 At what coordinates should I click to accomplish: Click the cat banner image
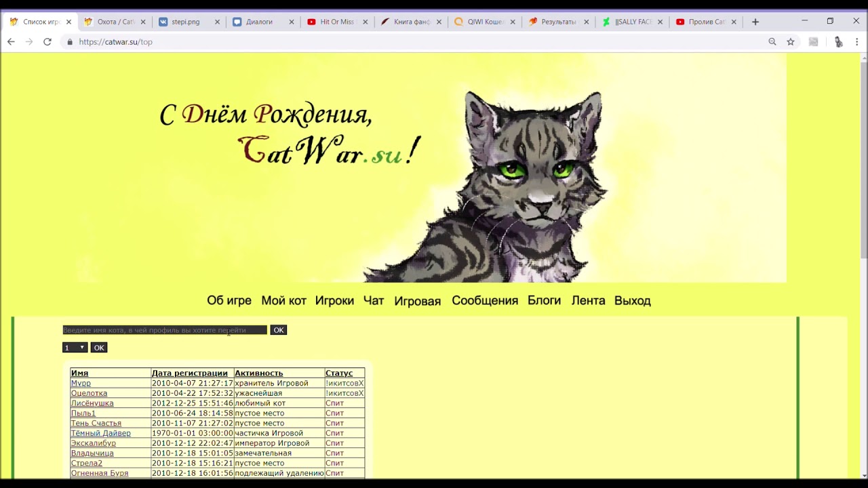tap(393, 167)
